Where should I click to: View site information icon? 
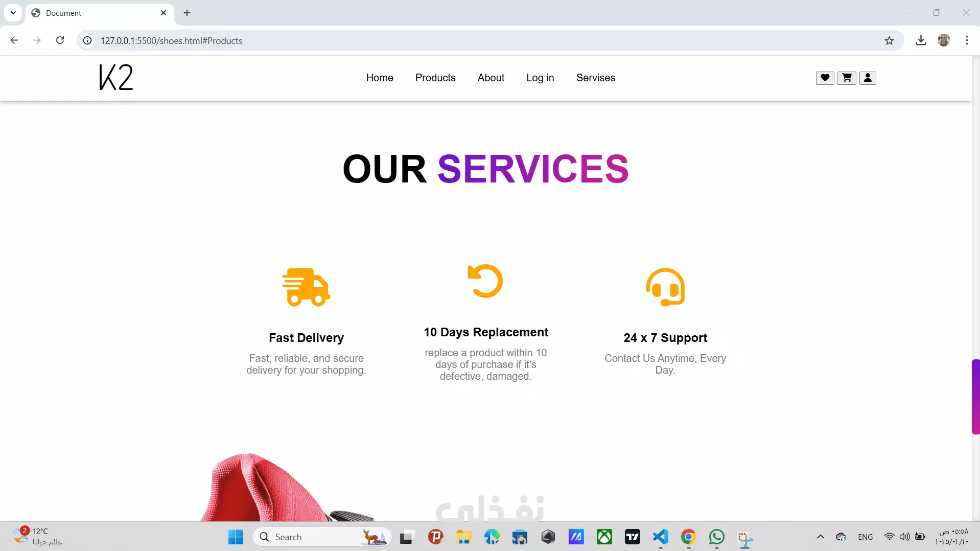(88, 40)
